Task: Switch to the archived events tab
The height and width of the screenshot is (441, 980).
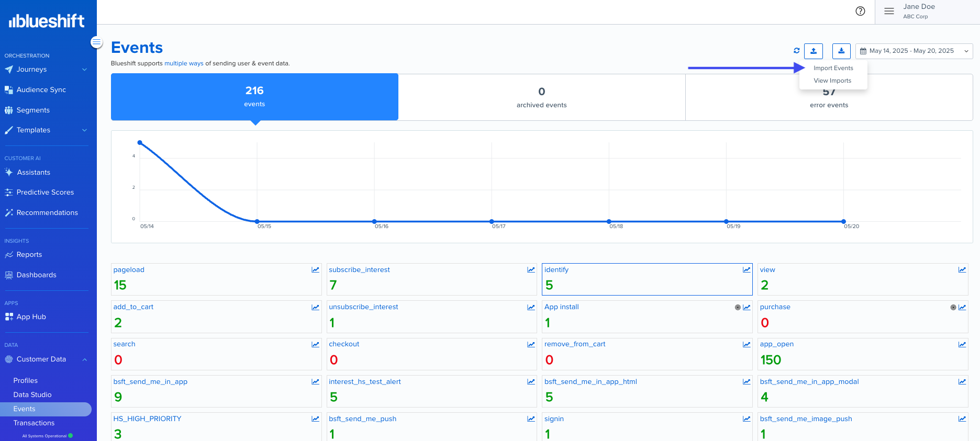Action: (x=542, y=97)
